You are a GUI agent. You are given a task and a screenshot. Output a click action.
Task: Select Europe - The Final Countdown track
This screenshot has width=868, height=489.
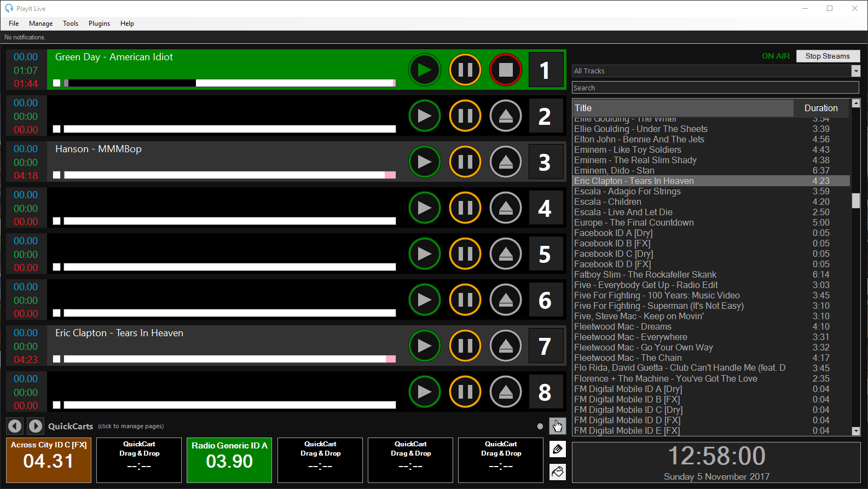point(711,222)
